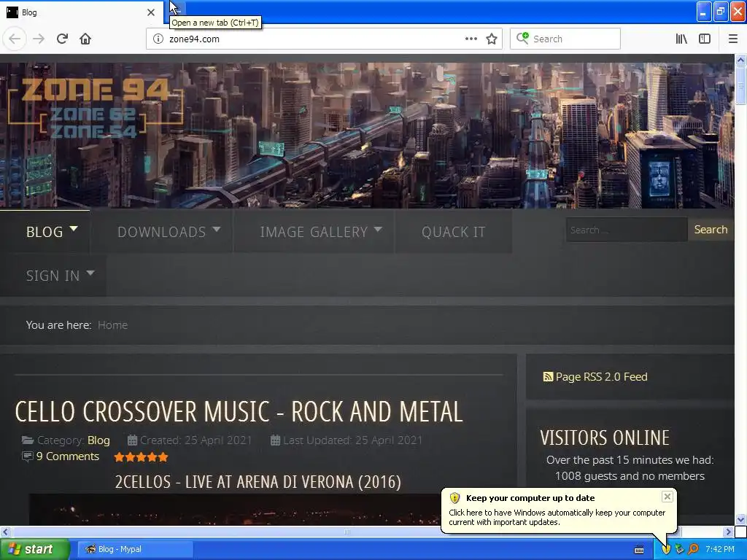747x560 pixels.
Task: Expand the SIGN IN dropdown arrow
Action: pyautogui.click(x=90, y=273)
